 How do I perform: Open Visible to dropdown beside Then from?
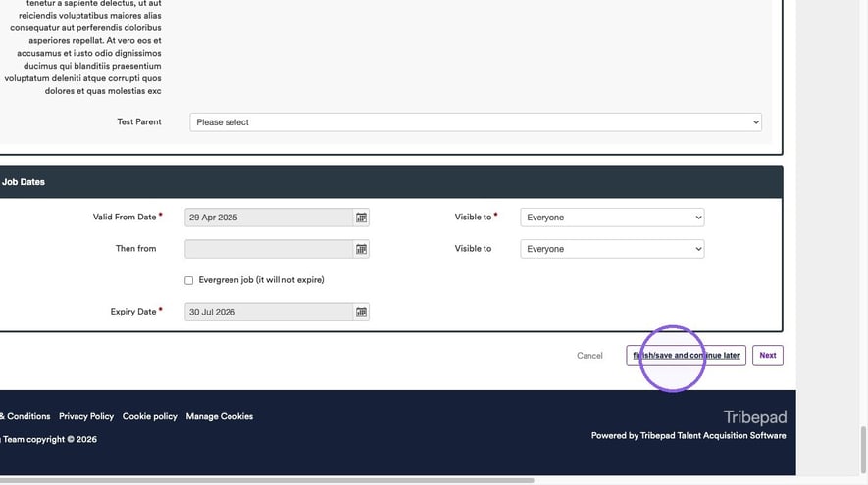pos(612,249)
